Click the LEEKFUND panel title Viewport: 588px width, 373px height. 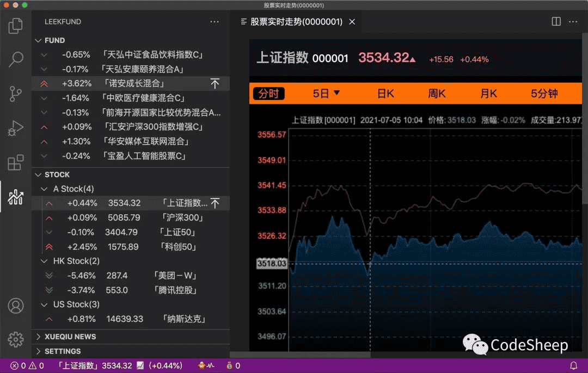pyautogui.click(x=63, y=22)
